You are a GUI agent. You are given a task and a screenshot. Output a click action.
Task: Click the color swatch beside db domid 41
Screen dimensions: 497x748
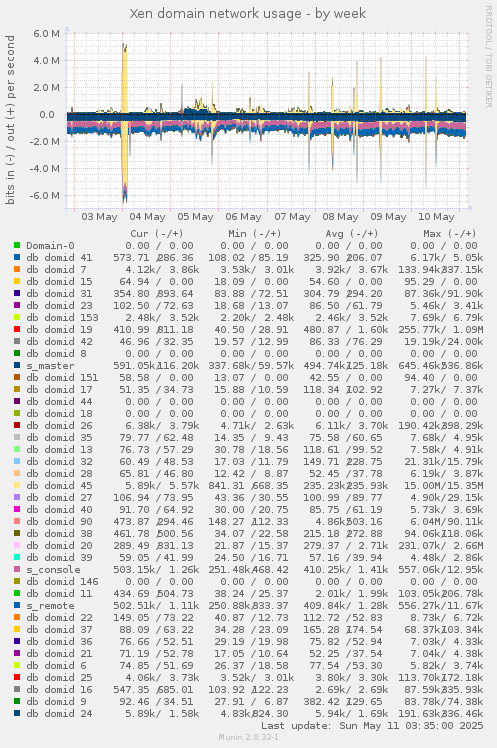[17, 258]
